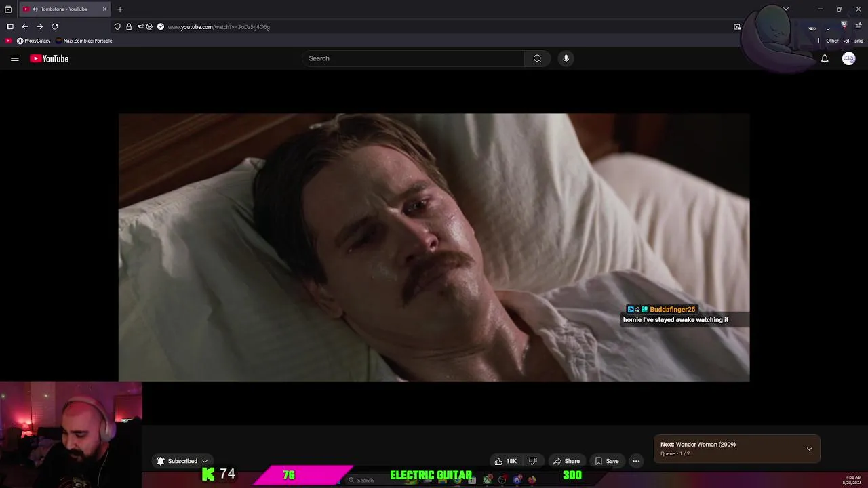Viewport: 868px width, 488px height.
Task: Open the Other Bookmarks folder
Action: pos(844,41)
